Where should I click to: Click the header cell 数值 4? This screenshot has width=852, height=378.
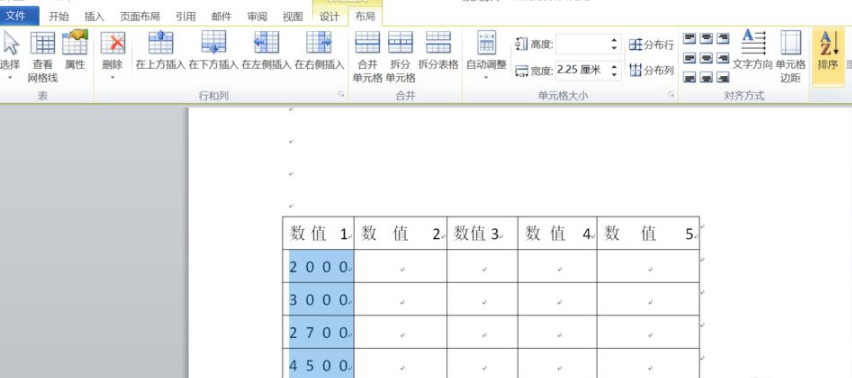click(557, 234)
